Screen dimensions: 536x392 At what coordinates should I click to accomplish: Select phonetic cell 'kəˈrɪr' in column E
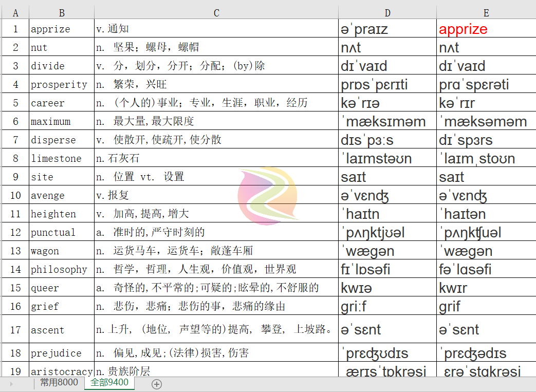(486, 102)
